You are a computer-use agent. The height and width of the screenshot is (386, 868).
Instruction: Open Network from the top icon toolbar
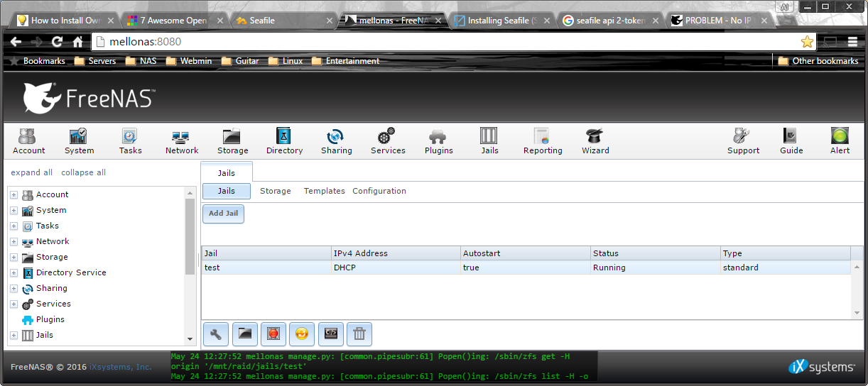click(182, 141)
